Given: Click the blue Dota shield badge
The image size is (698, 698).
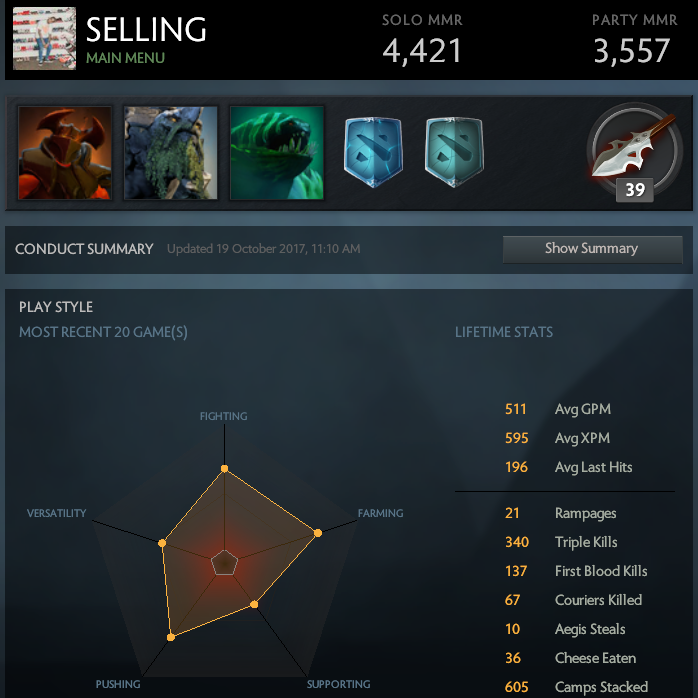Looking at the screenshot, I should (373, 152).
